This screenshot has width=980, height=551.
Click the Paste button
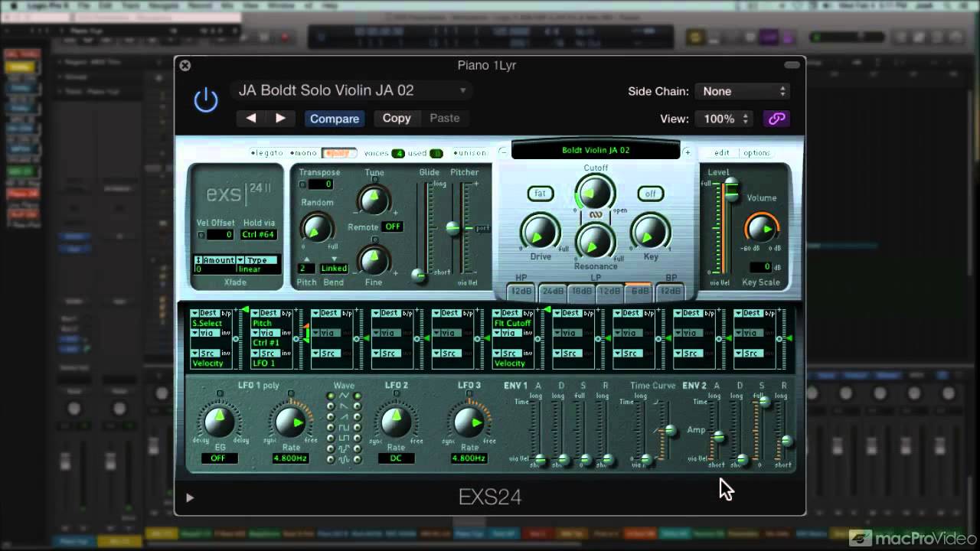(x=445, y=118)
